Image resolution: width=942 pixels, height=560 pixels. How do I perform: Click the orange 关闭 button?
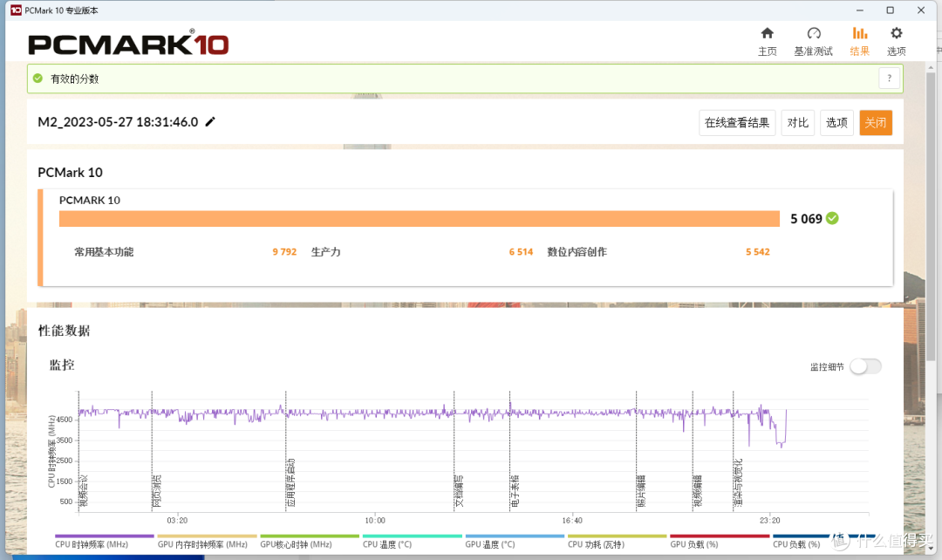pos(876,123)
